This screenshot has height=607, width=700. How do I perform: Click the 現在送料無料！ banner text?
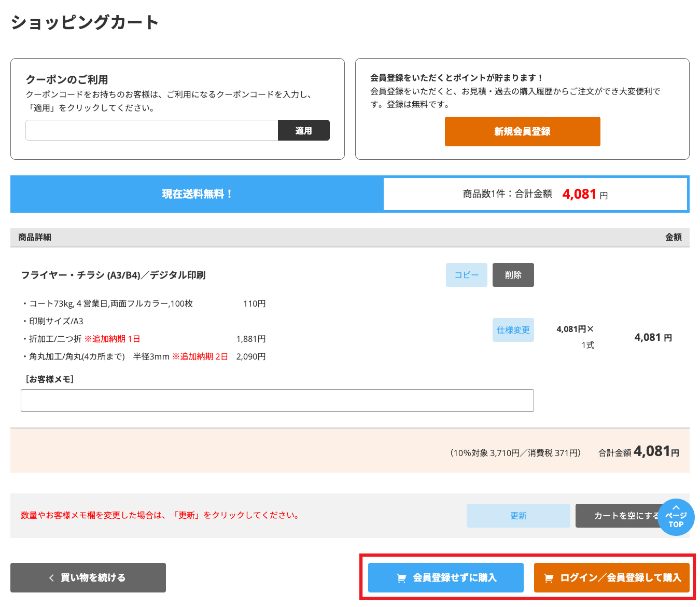click(197, 194)
